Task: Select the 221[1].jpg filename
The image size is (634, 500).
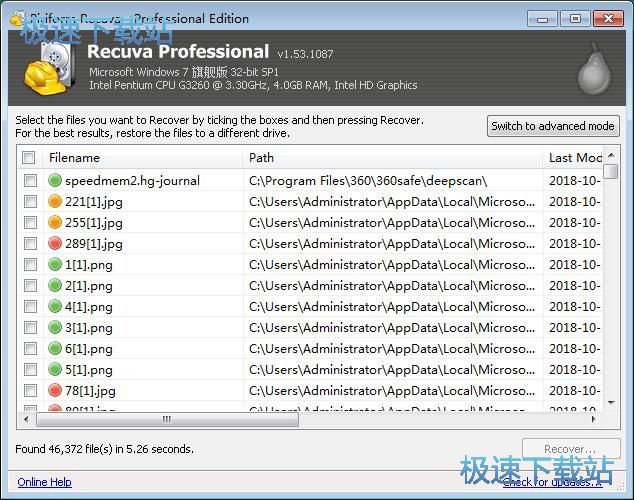Action: coord(94,202)
